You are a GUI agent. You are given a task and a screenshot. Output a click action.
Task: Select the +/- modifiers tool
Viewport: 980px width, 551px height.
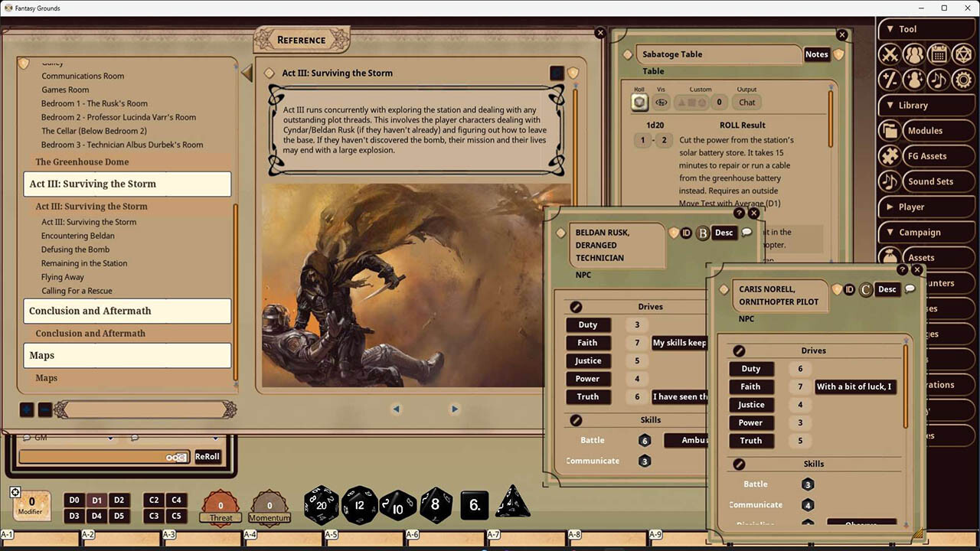point(890,79)
